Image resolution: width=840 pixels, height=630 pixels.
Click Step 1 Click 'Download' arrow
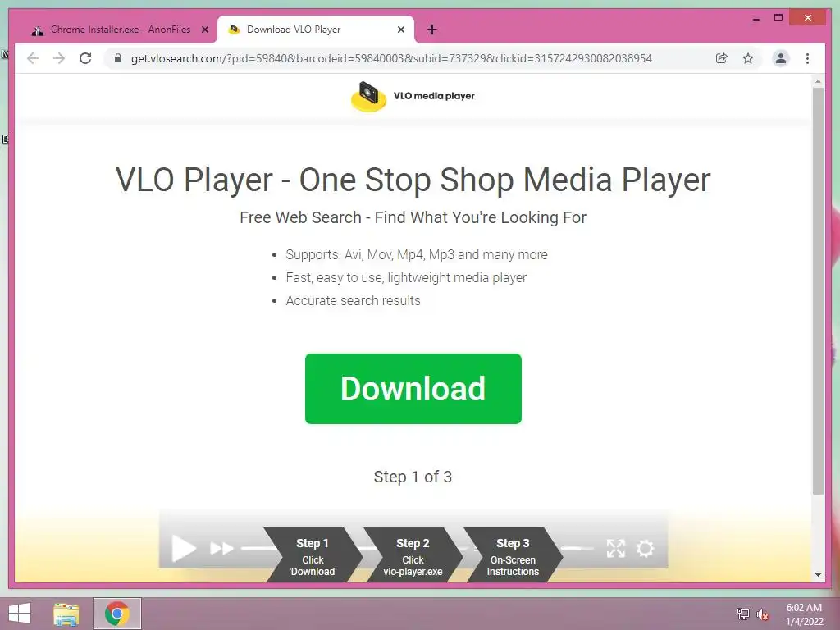[313, 555]
